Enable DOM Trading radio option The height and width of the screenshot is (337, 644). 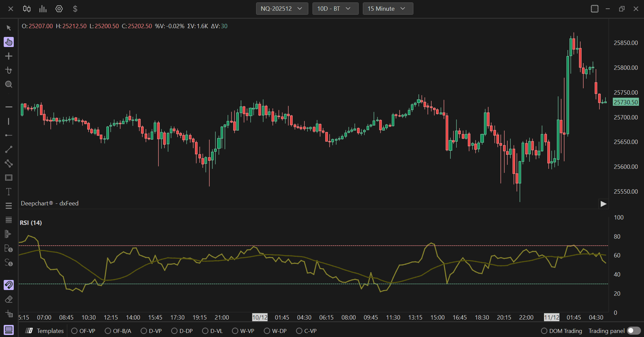pyautogui.click(x=561, y=331)
